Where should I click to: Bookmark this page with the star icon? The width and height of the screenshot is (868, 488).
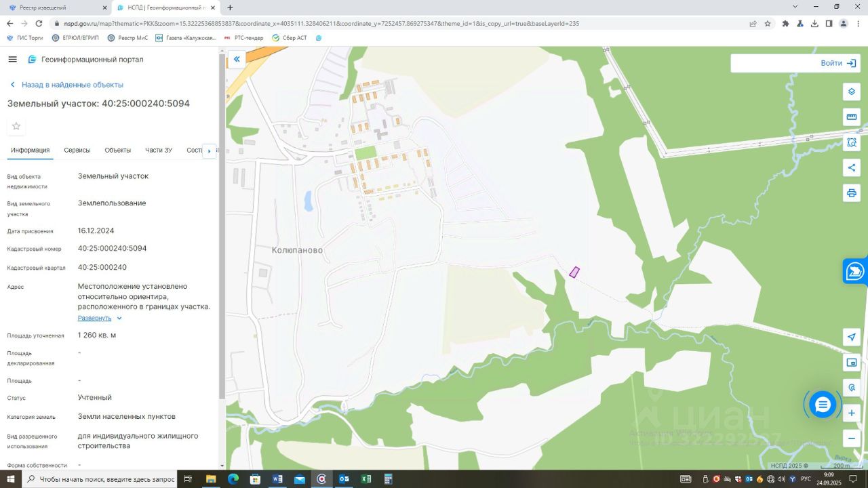(768, 23)
